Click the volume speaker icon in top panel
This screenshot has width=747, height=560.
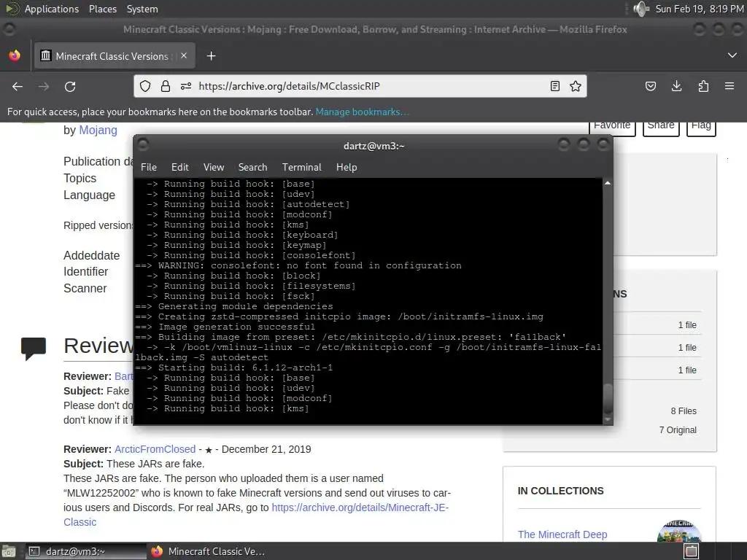click(x=640, y=9)
